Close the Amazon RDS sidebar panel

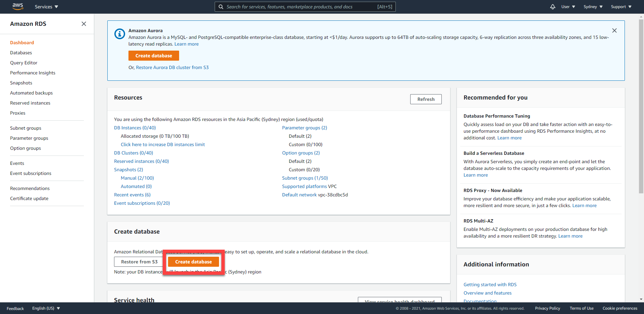pos(84,24)
